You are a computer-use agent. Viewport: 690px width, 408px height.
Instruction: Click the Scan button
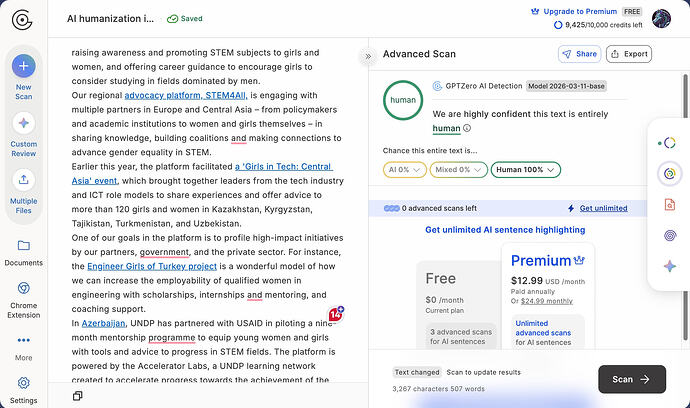coord(632,379)
